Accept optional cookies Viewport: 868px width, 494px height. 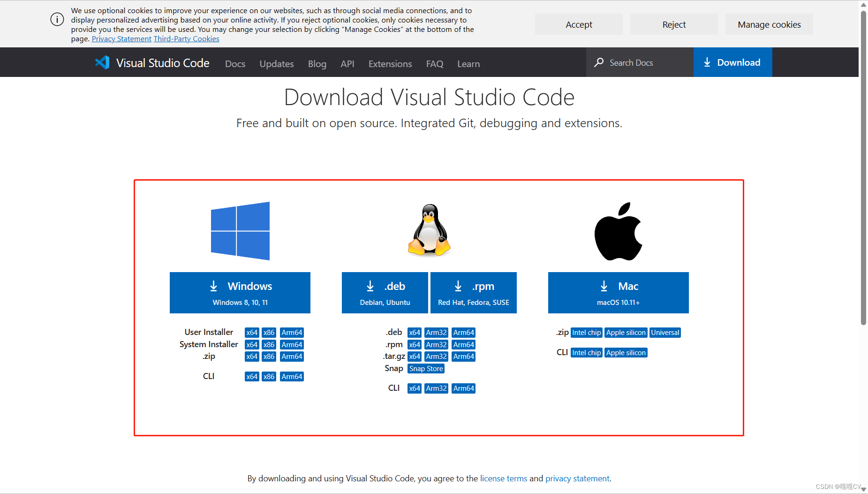[579, 24]
